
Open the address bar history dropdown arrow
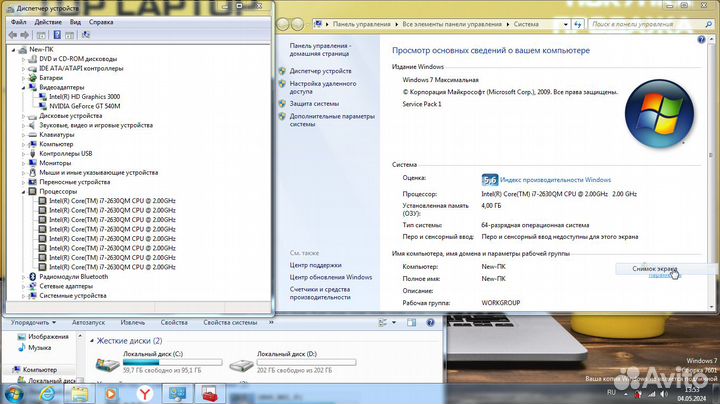[x=565, y=24]
